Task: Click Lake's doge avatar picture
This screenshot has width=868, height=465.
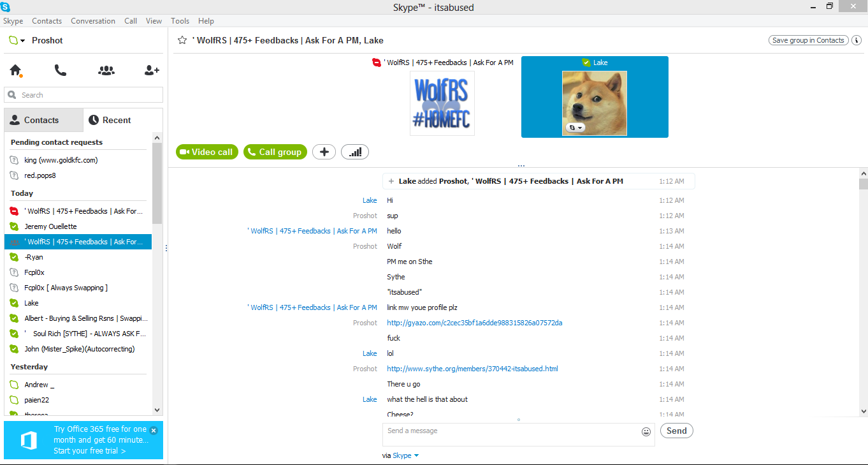Action: tap(595, 103)
